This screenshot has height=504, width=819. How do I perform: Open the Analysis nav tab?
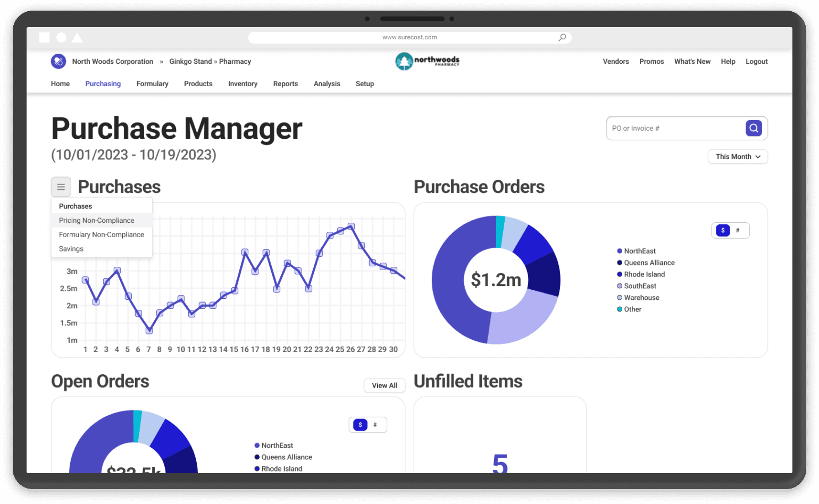[327, 83]
